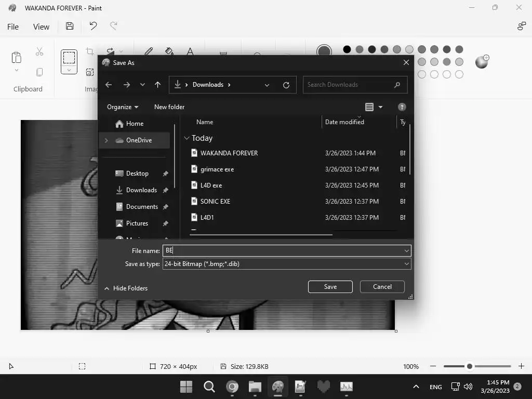Image resolution: width=532 pixels, height=399 pixels.
Task: Open the Save as type dropdown
Action: pos(406,264)
